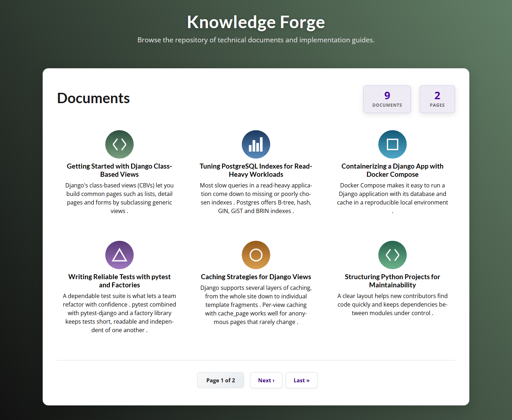The height and width of the screenshot is (420, 512).
Task: Click the 2 Pages counter badge
Action: pyautogui.click(x=437, y=99)
